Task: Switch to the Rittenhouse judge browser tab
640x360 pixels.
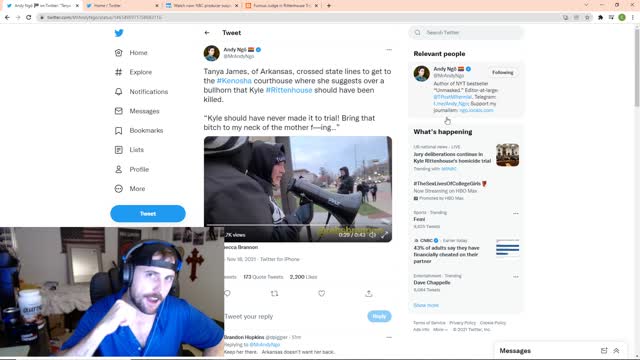Action: pyautogui.click(x=281, y=6)
